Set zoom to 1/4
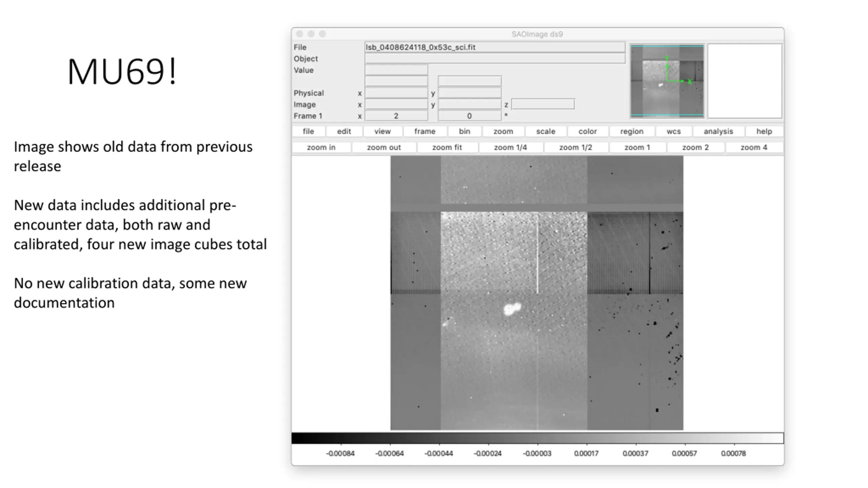This screenshot has width=868, height=488. tap(510, 147)
